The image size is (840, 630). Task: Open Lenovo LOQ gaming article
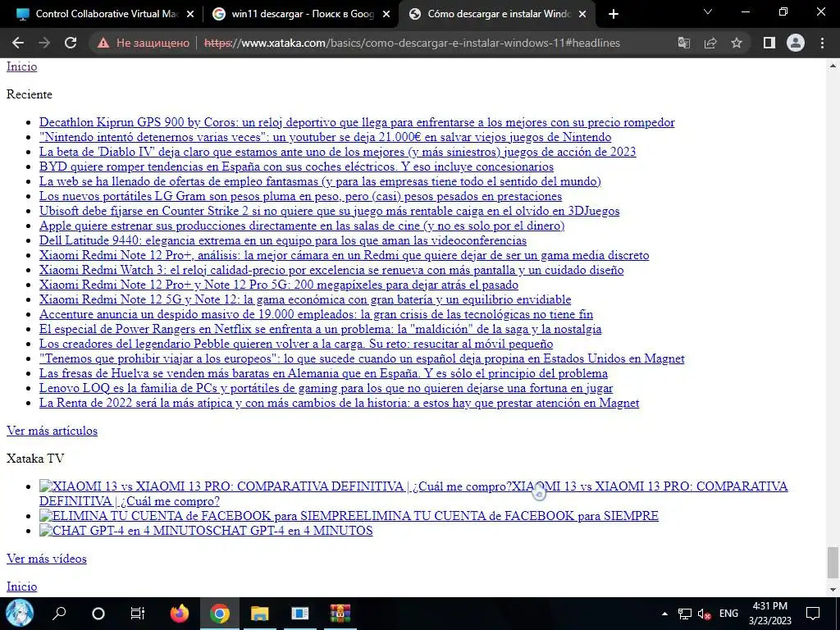coord(326,388)
